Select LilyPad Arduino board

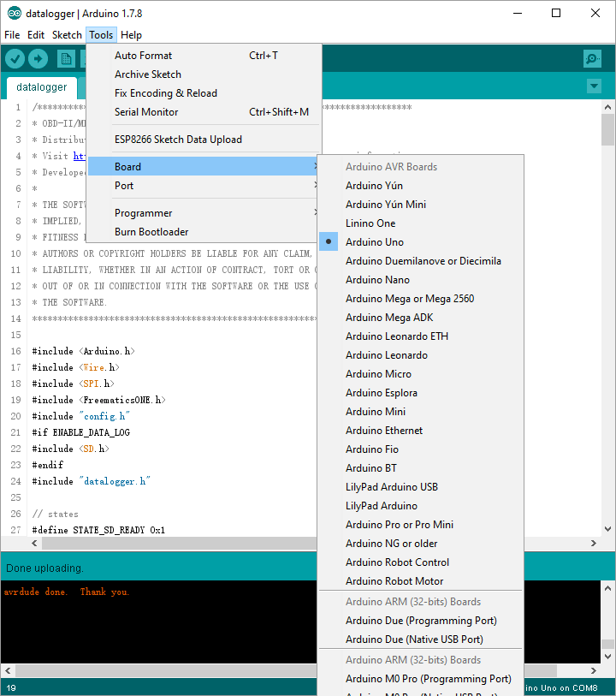[x=421, y=506]
